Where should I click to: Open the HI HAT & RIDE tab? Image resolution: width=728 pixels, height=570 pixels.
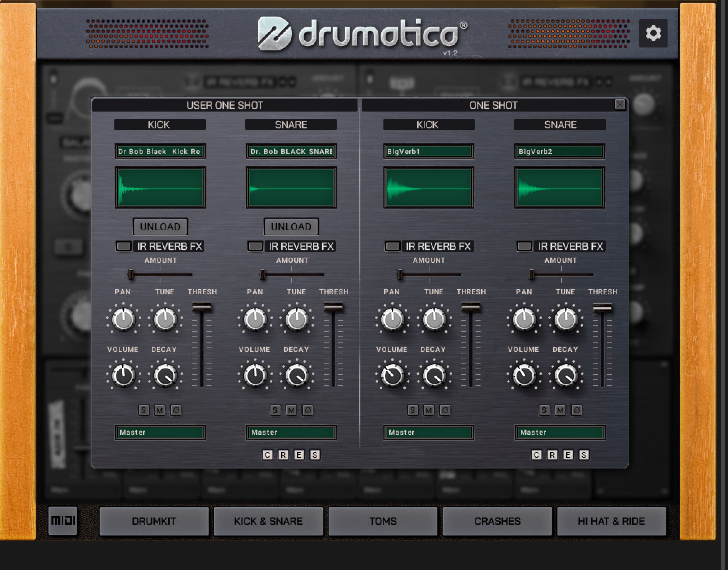tap(611, 521)
